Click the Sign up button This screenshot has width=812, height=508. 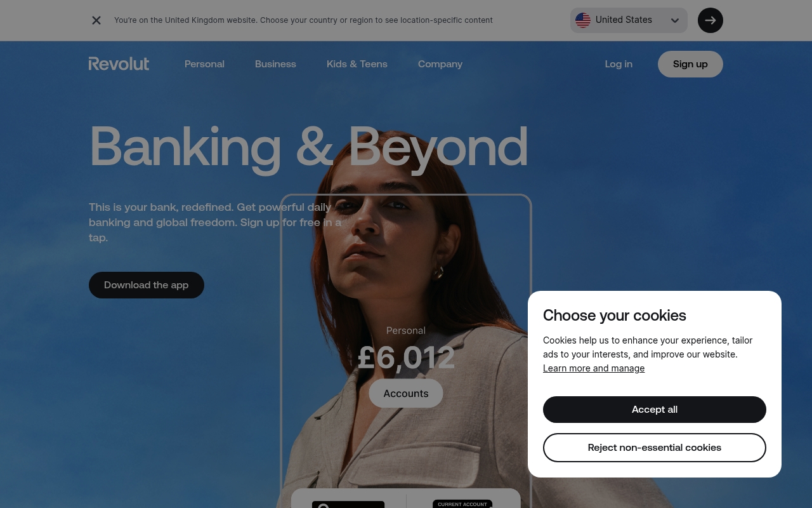(x=690, y=64)
